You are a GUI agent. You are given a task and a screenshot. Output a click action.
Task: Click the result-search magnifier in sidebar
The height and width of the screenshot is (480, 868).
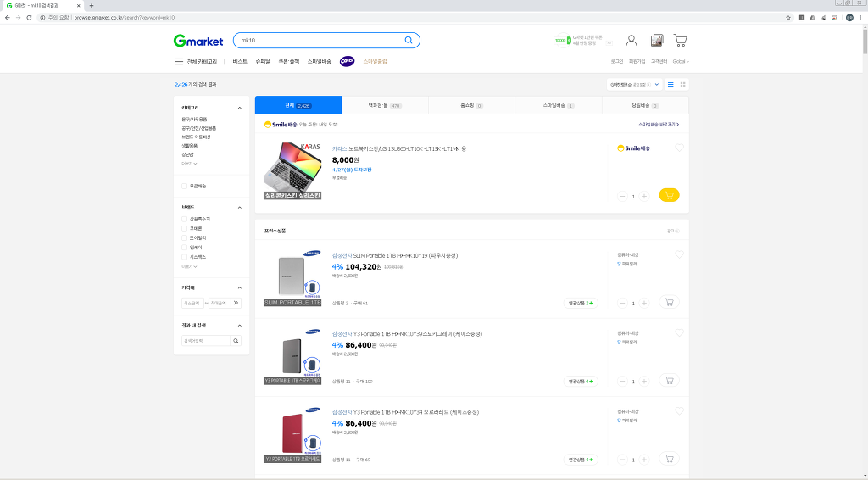click(x=236, y=341)
